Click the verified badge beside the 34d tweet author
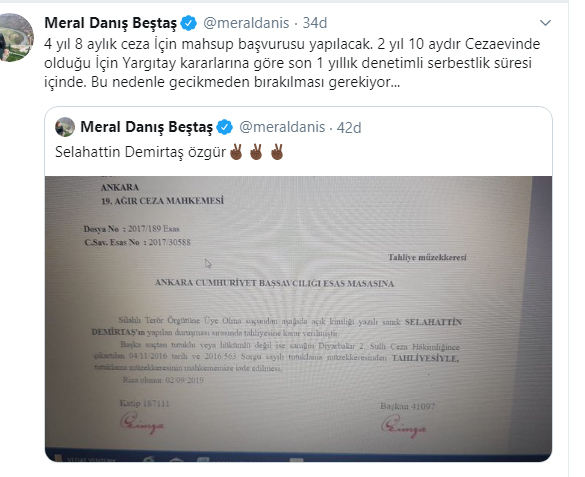The image size is (585, 477). click(x=188, y=23)
